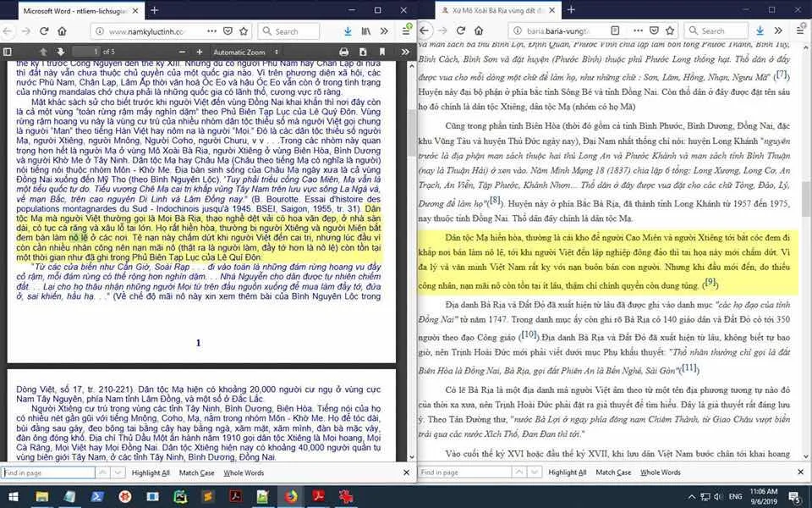Save to Pocket in left browser window
This screenshot has height=508, width=812.
(228, 31)
